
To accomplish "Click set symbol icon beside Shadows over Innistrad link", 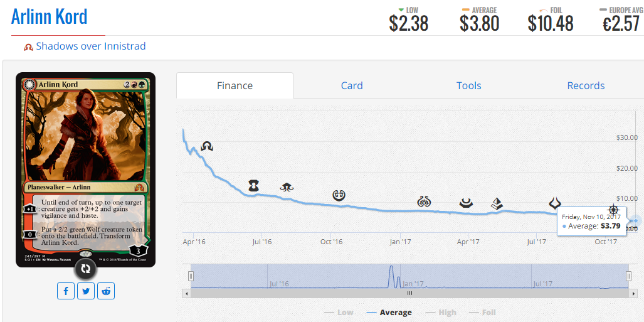I will pos(28,47).
